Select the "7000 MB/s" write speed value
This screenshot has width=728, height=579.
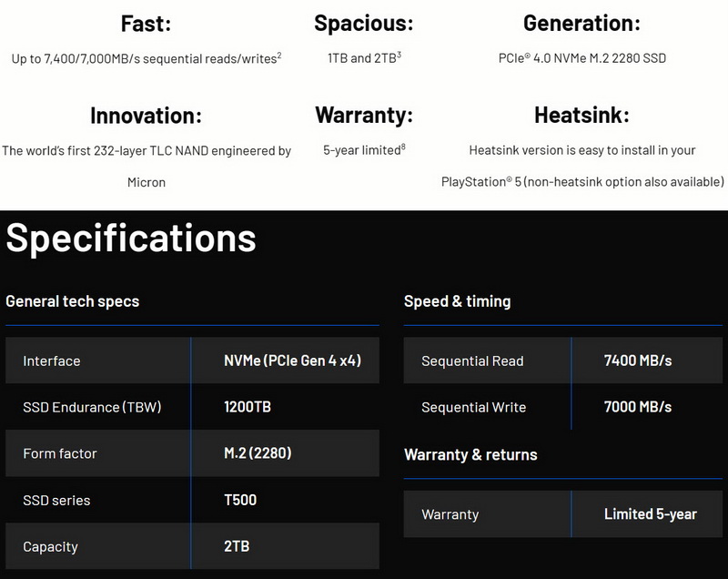tap(638, 407)
